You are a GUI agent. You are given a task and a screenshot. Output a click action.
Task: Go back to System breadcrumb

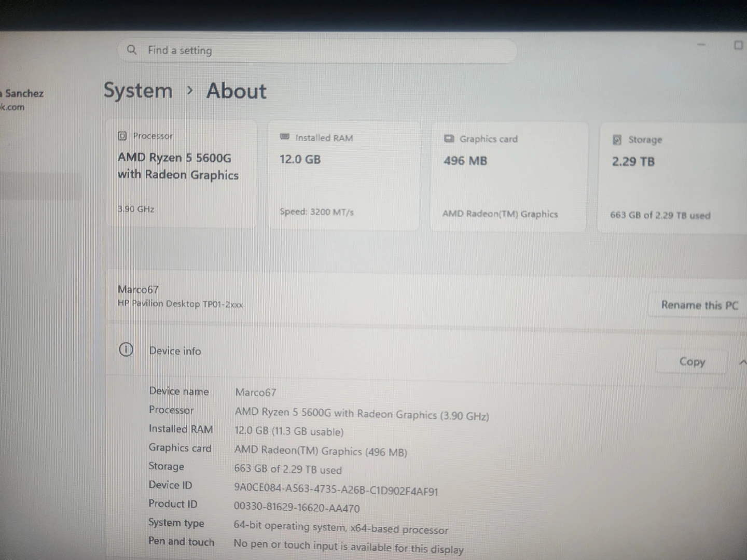(x=138, y=91)
